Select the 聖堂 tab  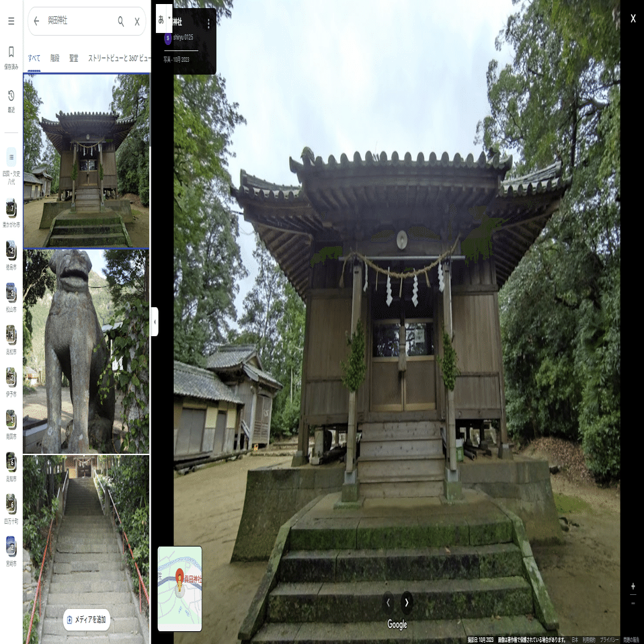click(x=73, y=58)
